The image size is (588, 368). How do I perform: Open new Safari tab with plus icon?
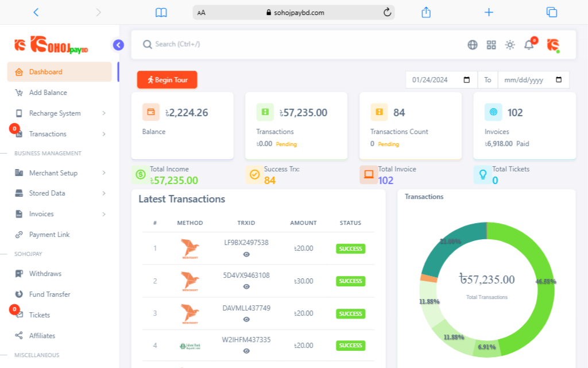pyautogui.click(x=489, y=12)
